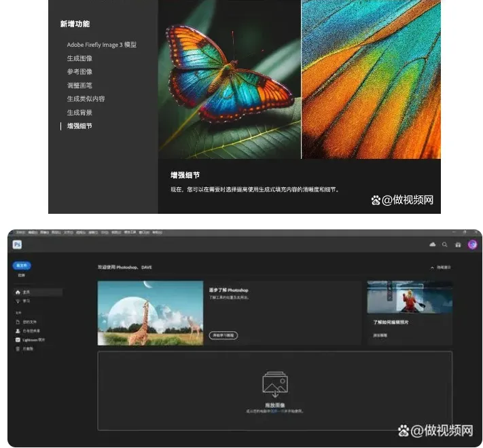Click the giraffe tutorial thumbnail

150,313
